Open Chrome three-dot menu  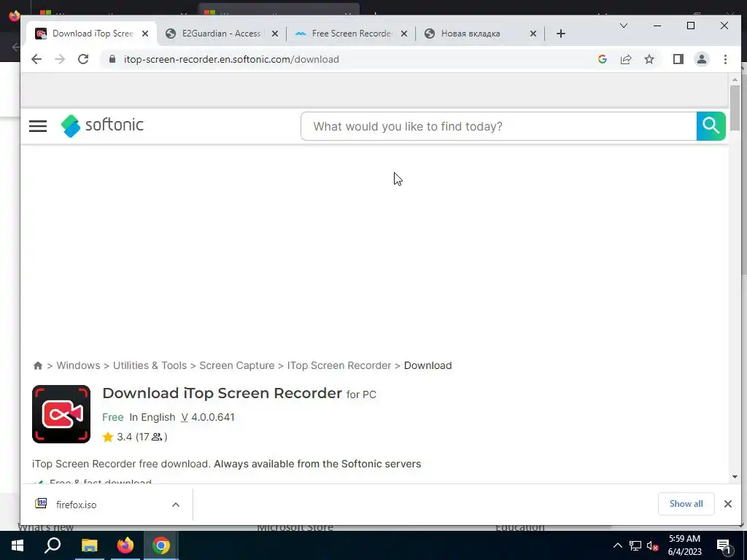pyautogui.click(x=725, y=59)
